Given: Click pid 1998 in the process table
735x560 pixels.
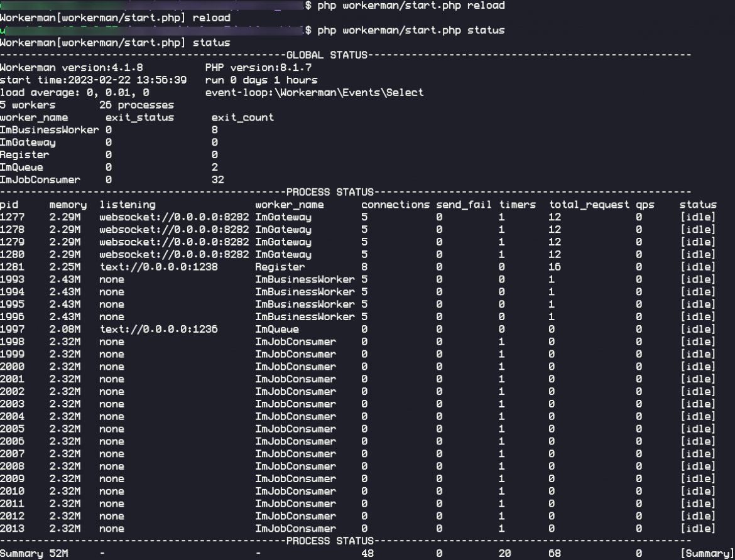Looking at the screenshot, I should [12, 342].
